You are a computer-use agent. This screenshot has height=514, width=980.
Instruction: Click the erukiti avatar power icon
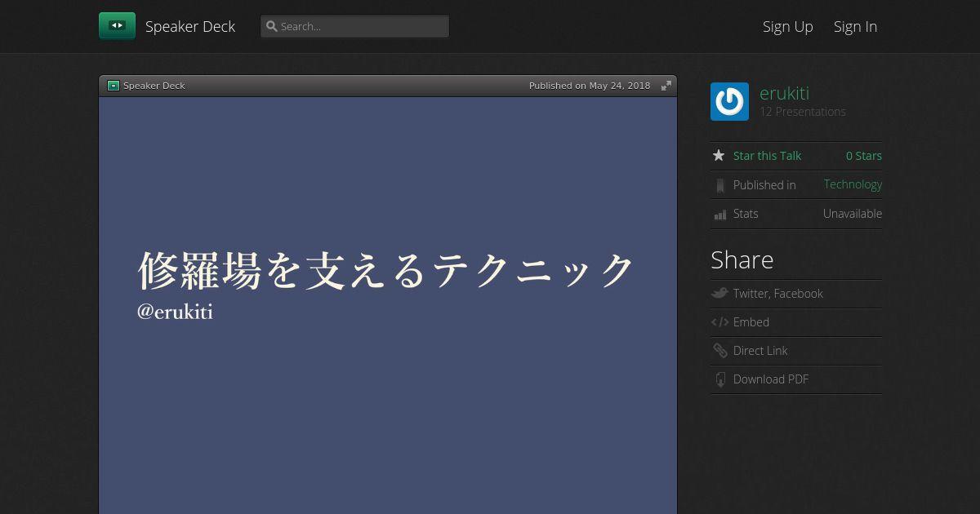[729, 102]
